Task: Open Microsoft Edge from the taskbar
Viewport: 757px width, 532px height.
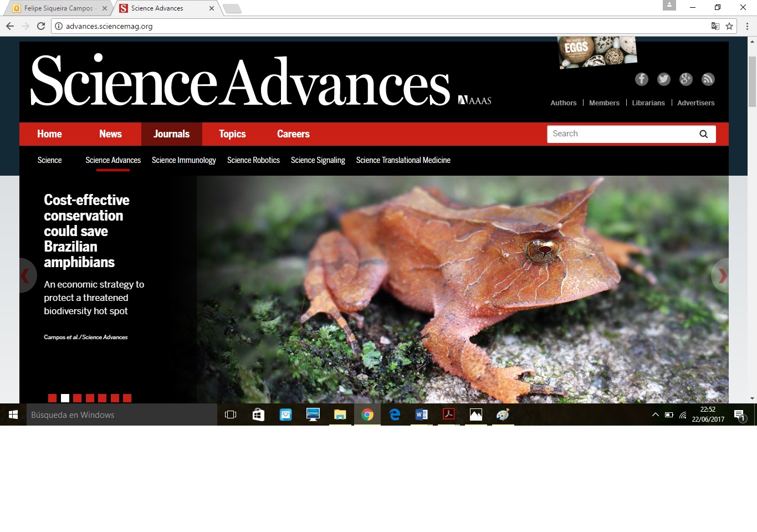Action: pos(395,415)
